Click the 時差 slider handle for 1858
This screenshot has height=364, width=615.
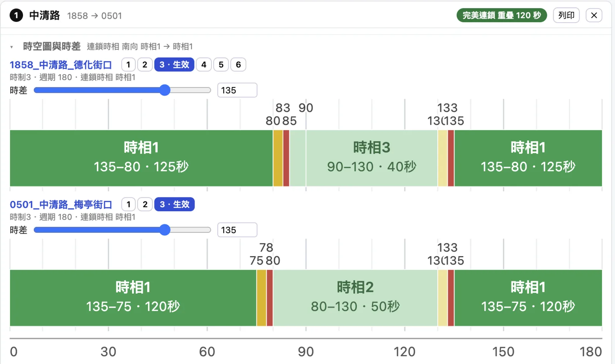pos(165,90)
